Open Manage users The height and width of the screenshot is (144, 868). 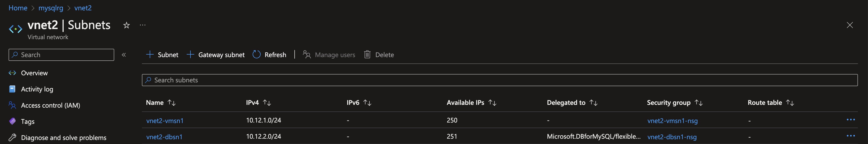pos(329,55)
